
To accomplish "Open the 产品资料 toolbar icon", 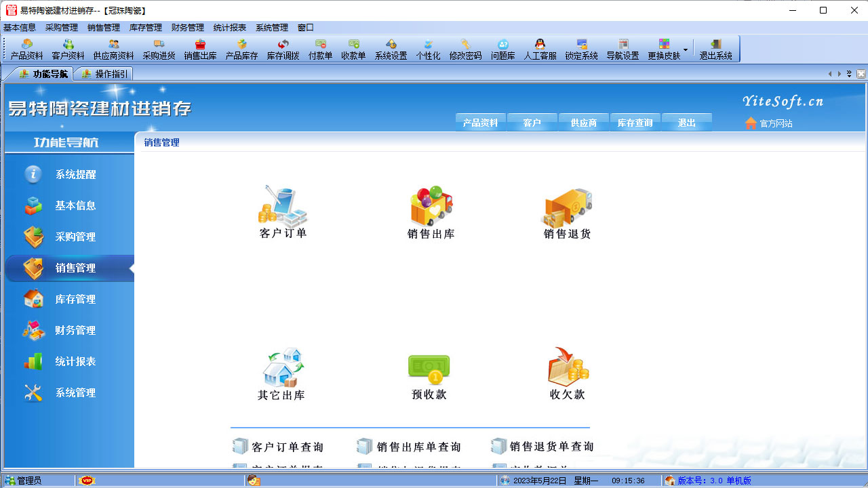I will pyautogui.click(x=26, y=49).
